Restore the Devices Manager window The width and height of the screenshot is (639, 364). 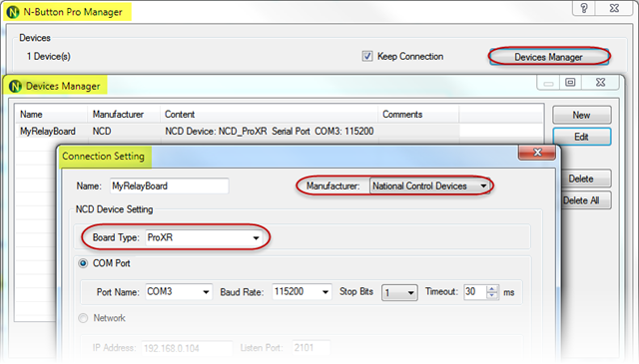click(570, 82)
